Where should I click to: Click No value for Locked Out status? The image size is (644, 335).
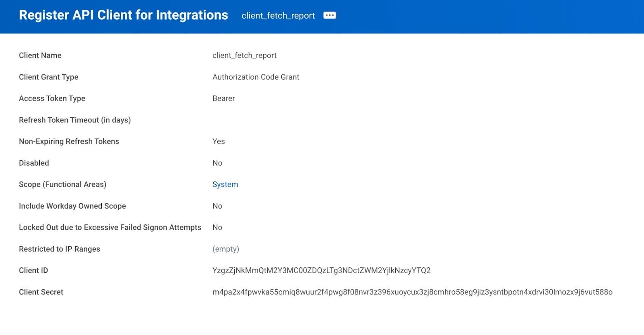tap(217, 228)
